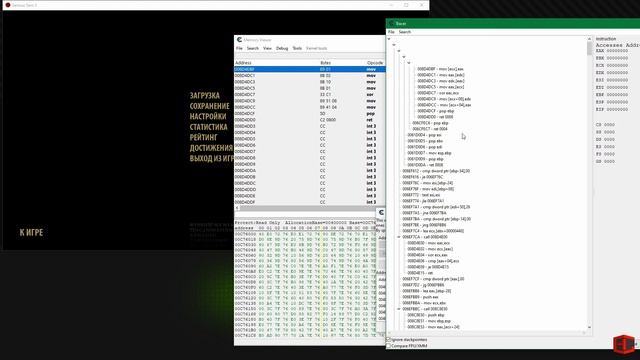Click the game window's red title bar icon

[x=8, y=5]
